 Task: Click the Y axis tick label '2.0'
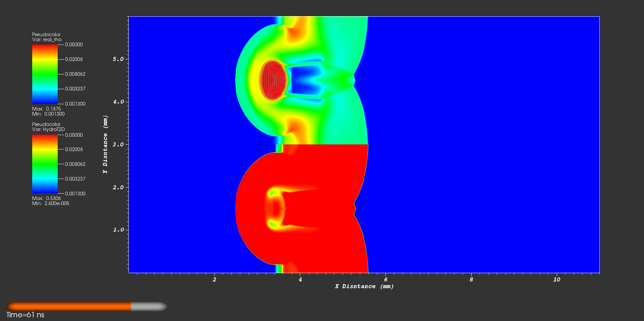point(118,187)
